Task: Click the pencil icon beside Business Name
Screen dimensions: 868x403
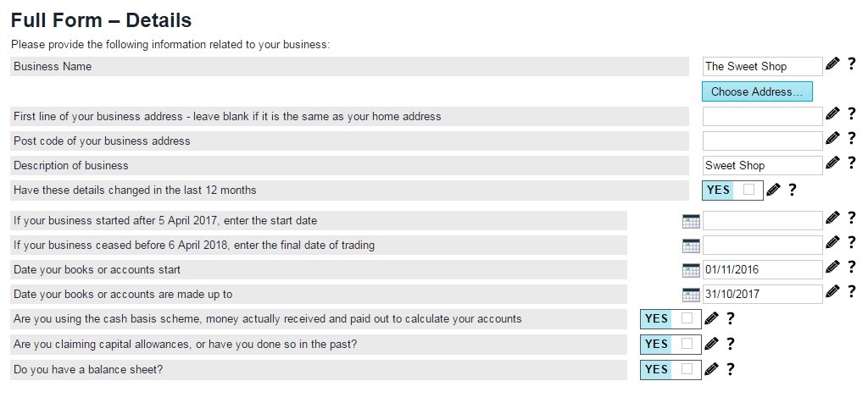Action: point(832,64)
